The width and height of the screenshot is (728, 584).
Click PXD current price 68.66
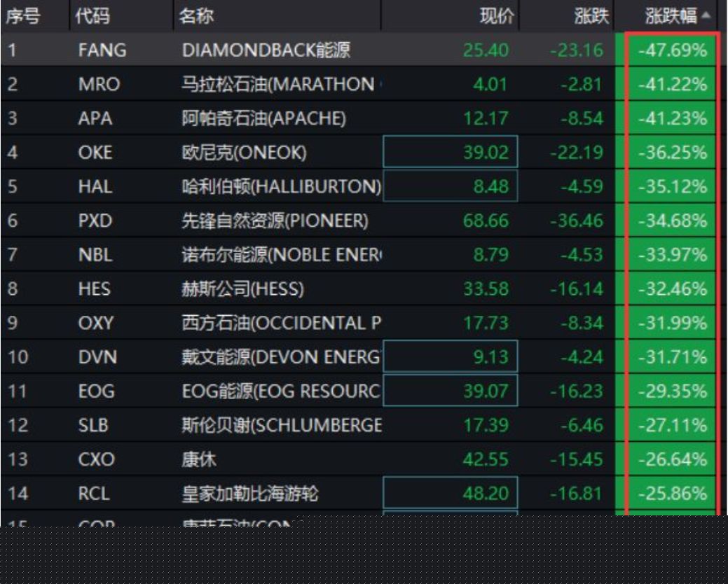(x=486, y=221)
